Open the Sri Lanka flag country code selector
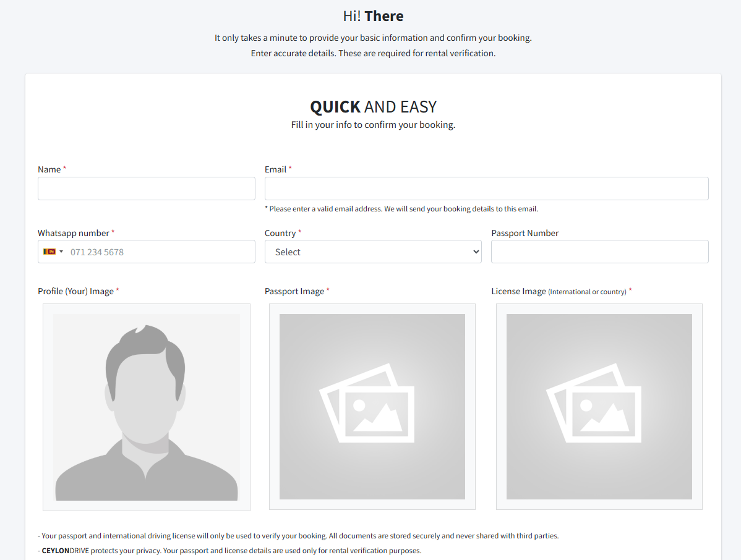This screenshot has width=741, height=560. pos(53,252)
